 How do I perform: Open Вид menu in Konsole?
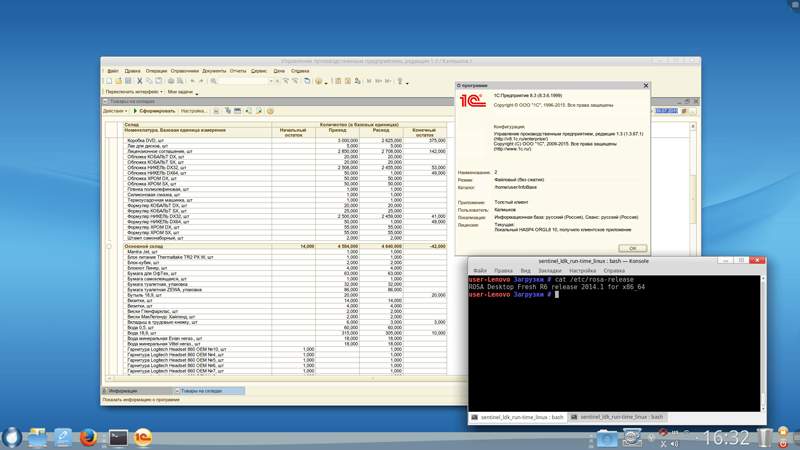(526, 270)
